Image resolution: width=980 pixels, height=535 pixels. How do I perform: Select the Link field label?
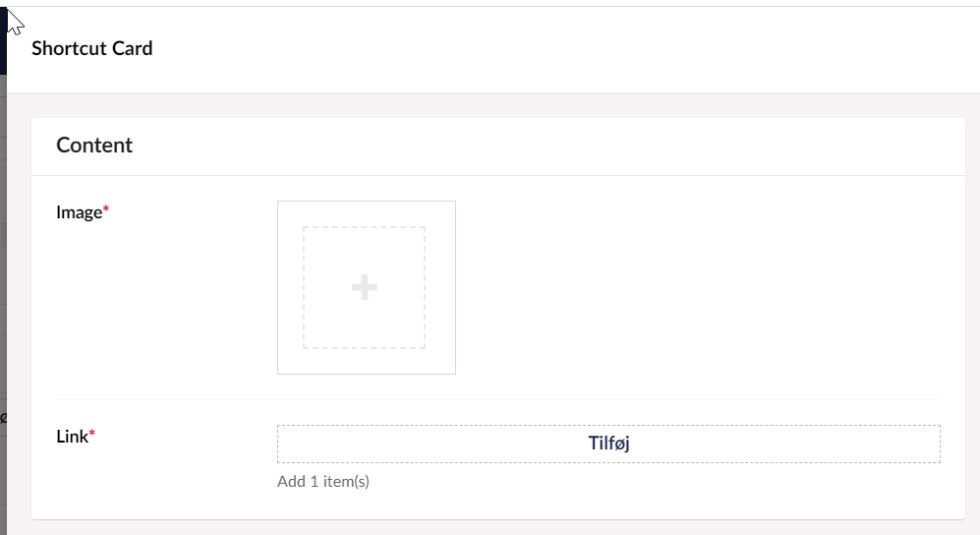coord(72,437)
